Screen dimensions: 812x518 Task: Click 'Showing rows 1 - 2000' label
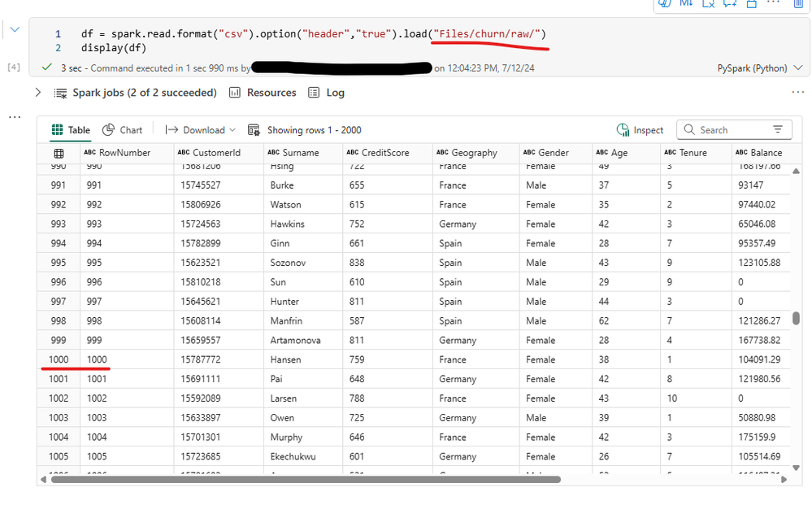[315, 130]
